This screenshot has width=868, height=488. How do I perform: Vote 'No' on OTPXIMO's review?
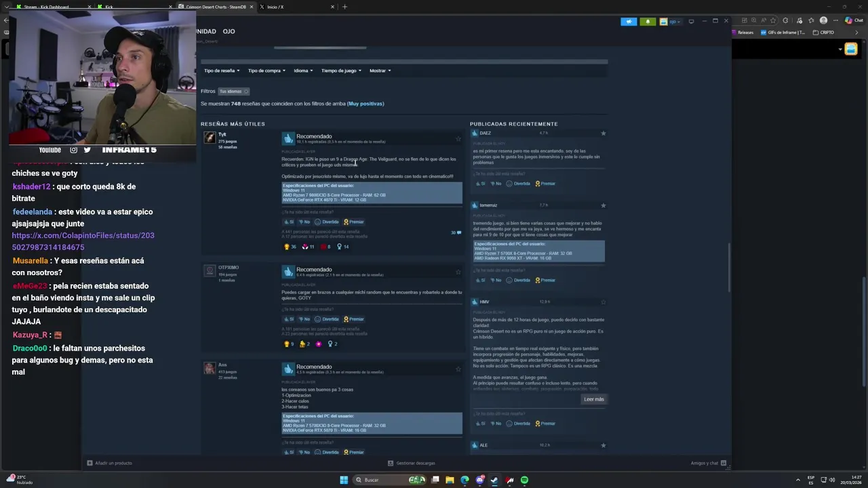tap(304, 319)
